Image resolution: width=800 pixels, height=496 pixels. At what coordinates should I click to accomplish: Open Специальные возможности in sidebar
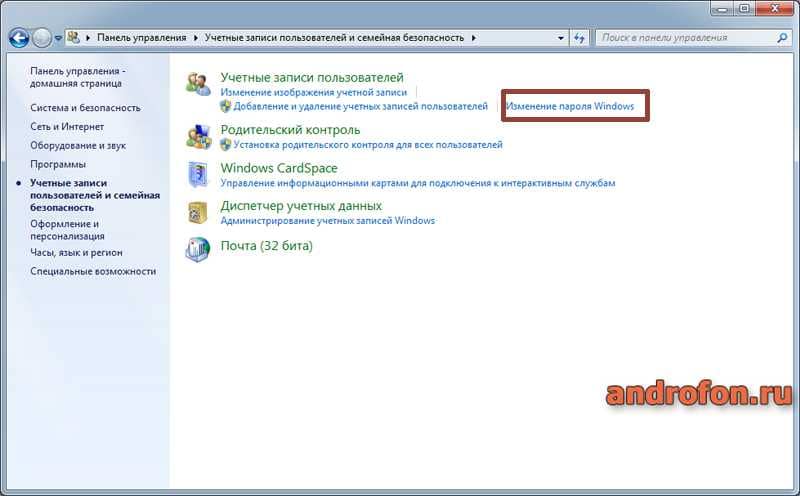pos(93,271)
